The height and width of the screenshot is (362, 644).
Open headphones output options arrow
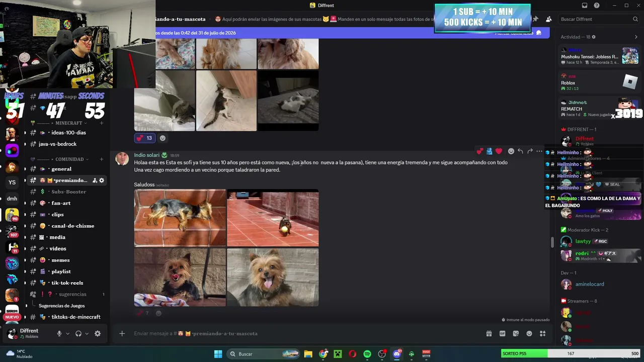click(x=87, y=333)
